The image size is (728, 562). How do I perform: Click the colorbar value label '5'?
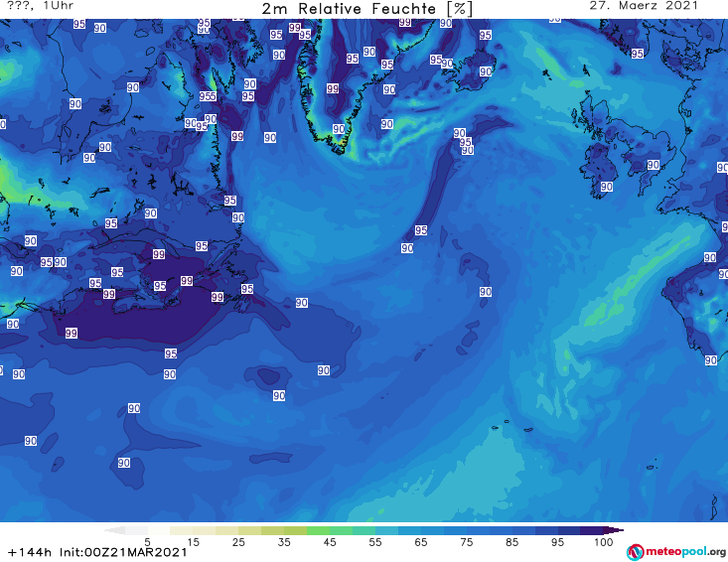coord(147,542)
